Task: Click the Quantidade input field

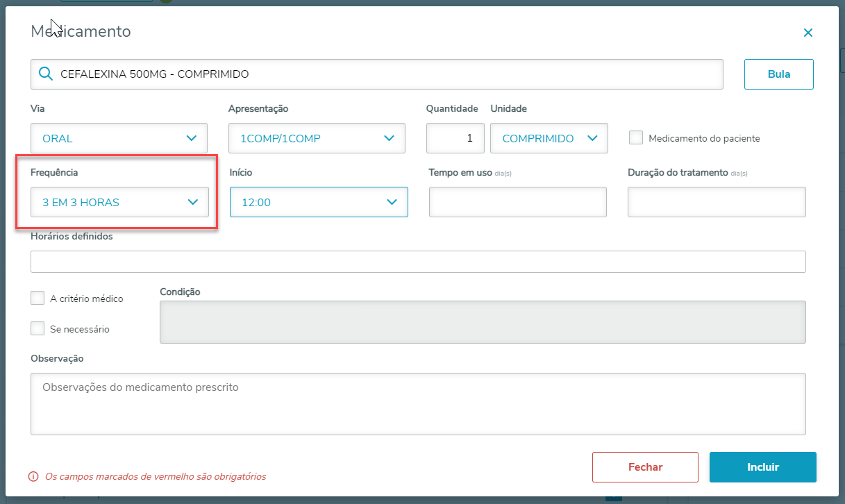Action: (x=455, y=138)
